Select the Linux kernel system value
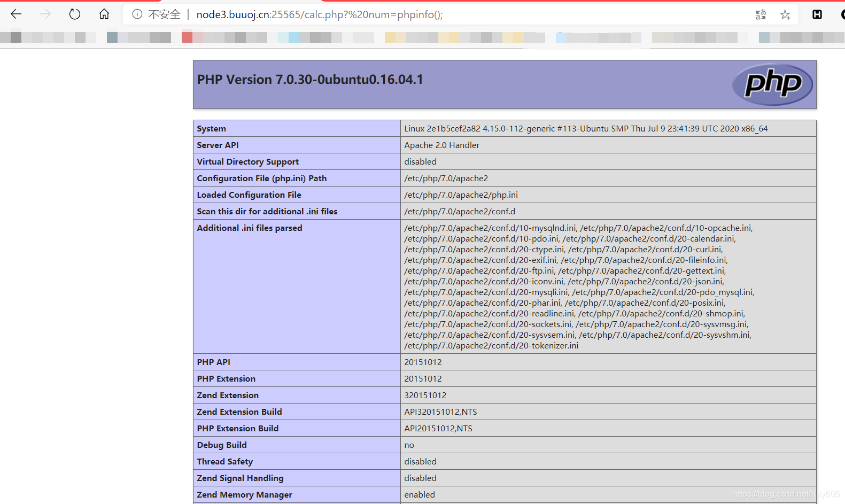 (x=586, y=129)
